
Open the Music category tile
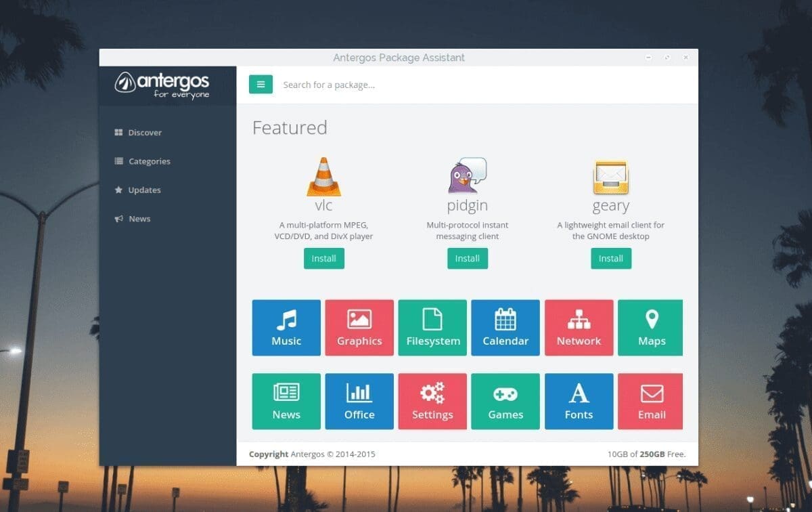pos(286,328)
